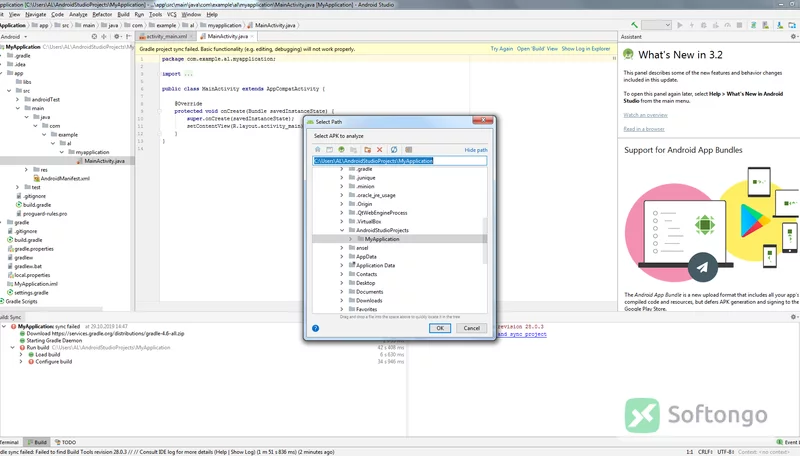
Task: Open the Android project view dropdown
Action: pyautogui.click(x=14, y=37)
